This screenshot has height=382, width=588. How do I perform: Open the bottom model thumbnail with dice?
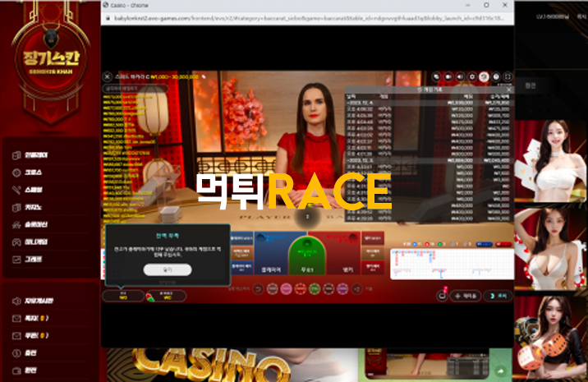550,338
